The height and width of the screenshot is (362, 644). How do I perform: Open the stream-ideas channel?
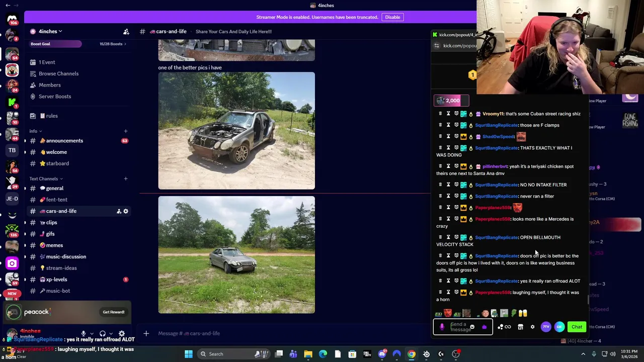pyautogui.click(x=78, y=268)
